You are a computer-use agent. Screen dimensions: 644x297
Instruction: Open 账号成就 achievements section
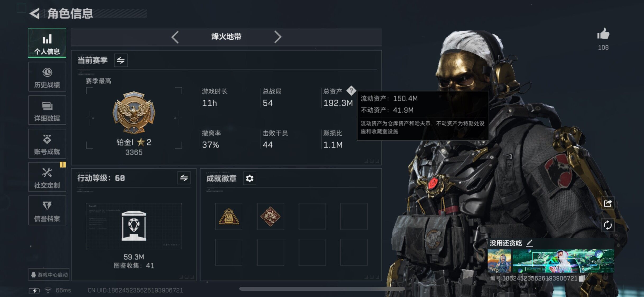pyautogui.click(x=47, y=144)
